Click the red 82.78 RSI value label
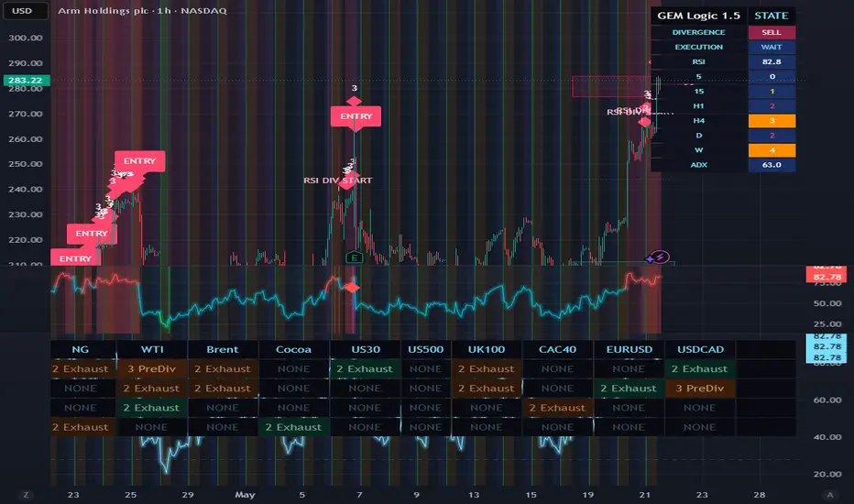 pos(827,277)
